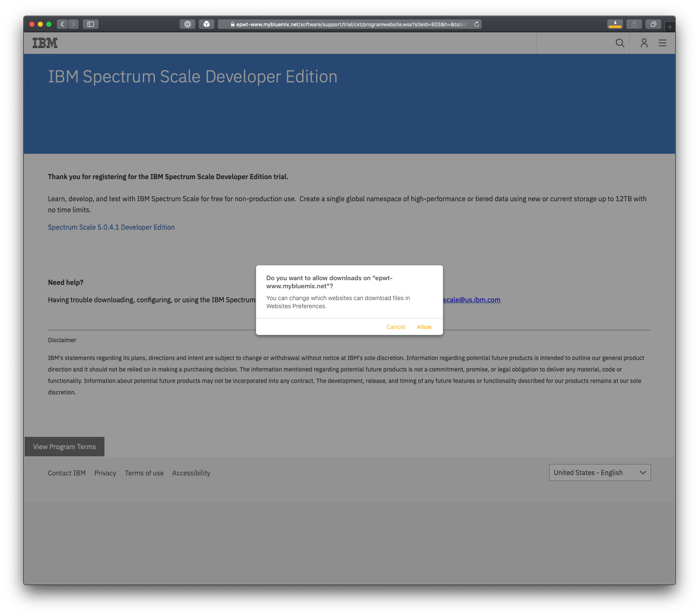Click the "Thank you for registering" bold text
699x616 pixels.
(168, 177)
